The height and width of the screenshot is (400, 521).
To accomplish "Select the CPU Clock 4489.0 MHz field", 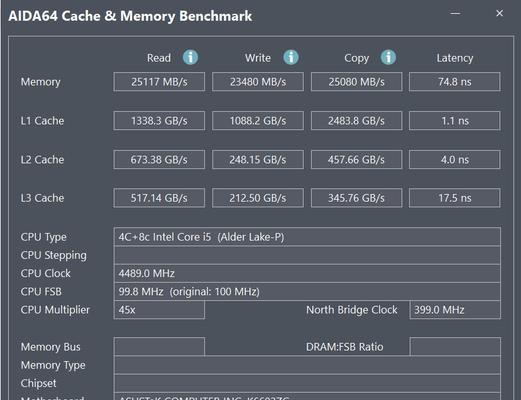I will (x=307, y=273).
